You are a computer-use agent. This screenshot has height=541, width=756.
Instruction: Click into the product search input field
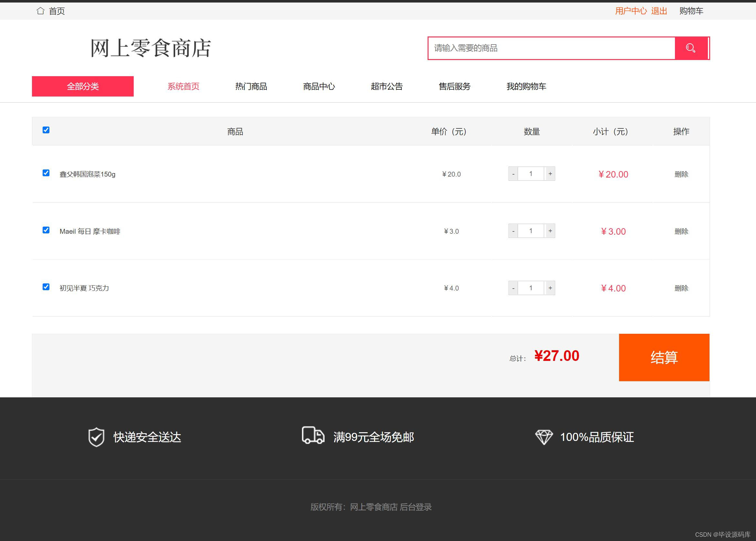(x=552, y=48)
